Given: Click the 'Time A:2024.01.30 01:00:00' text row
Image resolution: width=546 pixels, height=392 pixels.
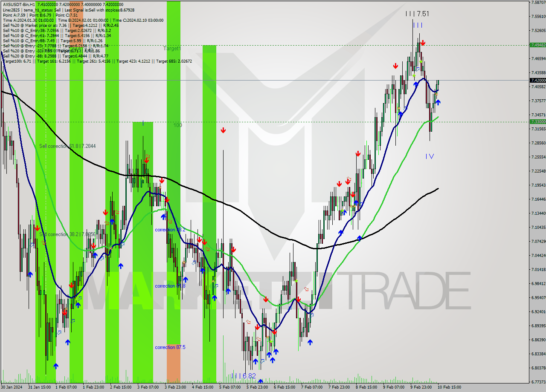Looking at the screenshot, I should (83, 20).
